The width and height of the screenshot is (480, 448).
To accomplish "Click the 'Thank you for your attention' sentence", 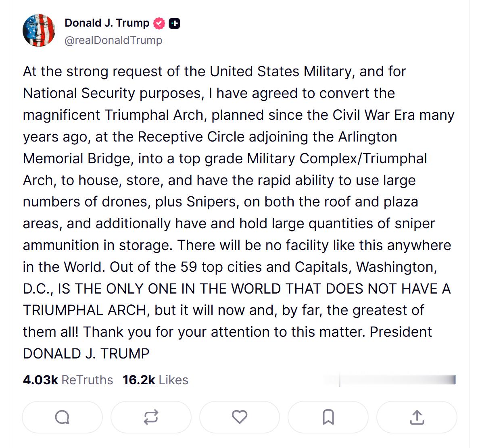I will 224,332.
